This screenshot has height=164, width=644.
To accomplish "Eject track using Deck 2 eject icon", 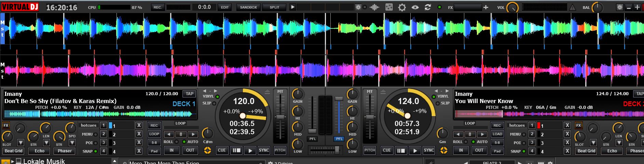I will (383, 92).
